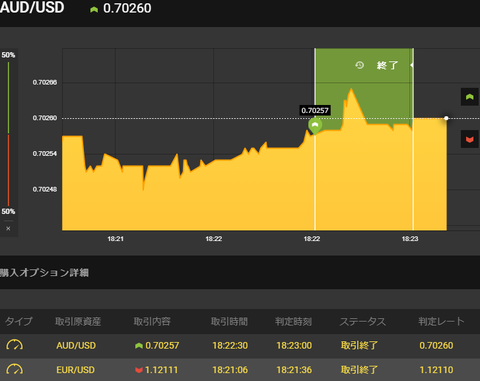Click the gauge icon in the EUR/USD row
The height and width of the screenshot is (381, 480).
pos(14,369)
